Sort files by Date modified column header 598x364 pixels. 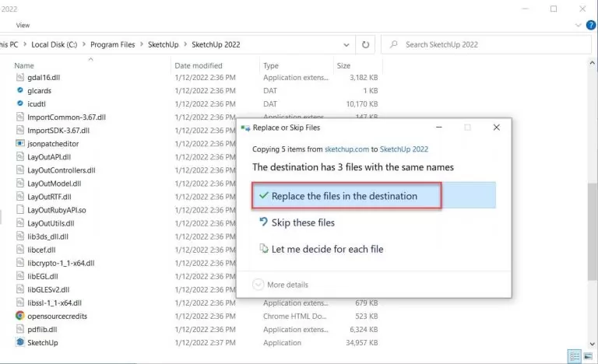199,66
